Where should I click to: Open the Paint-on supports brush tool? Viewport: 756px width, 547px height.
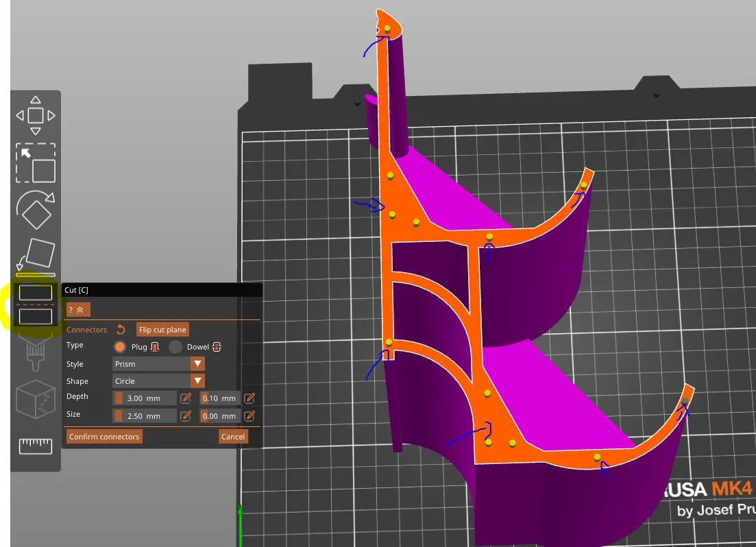click(x=36, y=352)
